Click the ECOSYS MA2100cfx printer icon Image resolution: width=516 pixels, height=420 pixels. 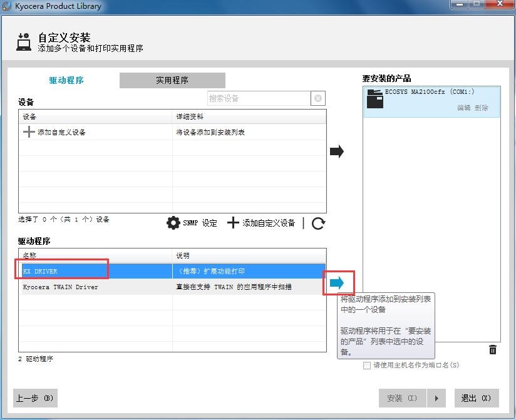[x=375, y=99]
